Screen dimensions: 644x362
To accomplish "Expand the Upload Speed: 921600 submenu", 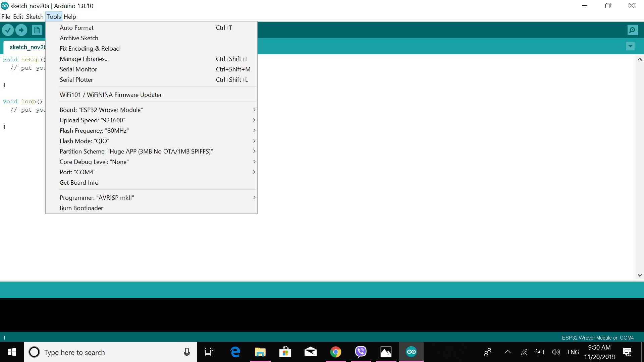I will pos(151,120).
